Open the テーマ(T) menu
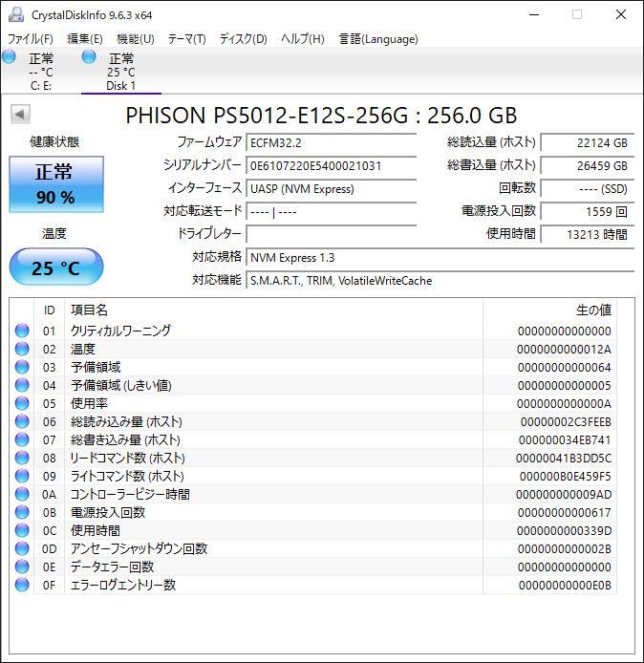Screen dimensions: 644x663 pyautogui.click(x=187, y=39)
